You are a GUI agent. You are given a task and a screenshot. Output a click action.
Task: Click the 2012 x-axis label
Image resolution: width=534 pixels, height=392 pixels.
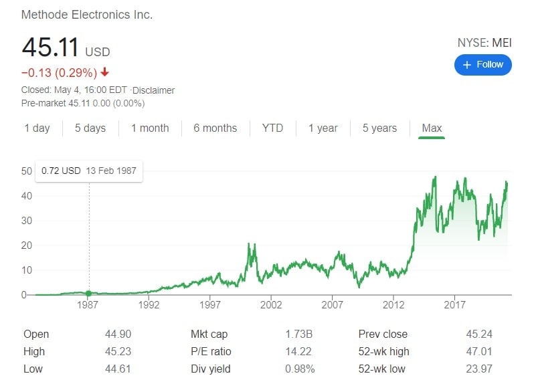[393, 304]
